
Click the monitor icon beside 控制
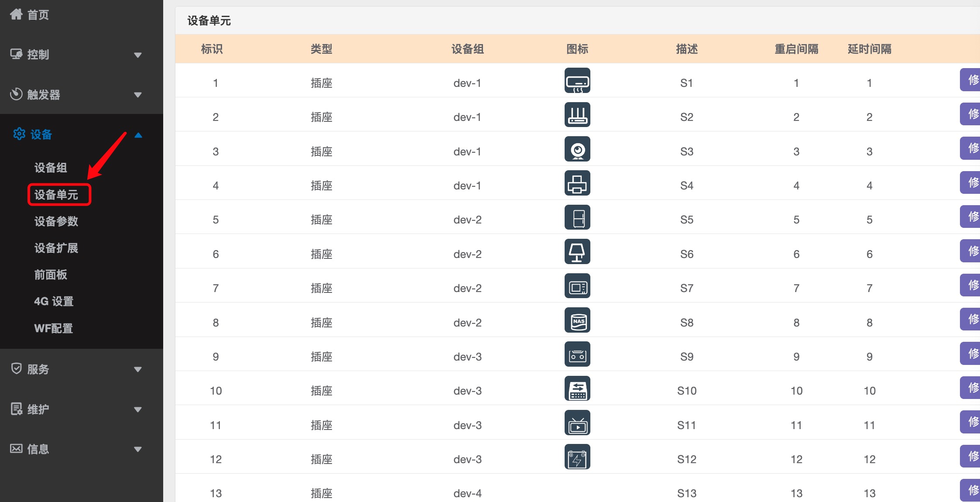point(16,54)
